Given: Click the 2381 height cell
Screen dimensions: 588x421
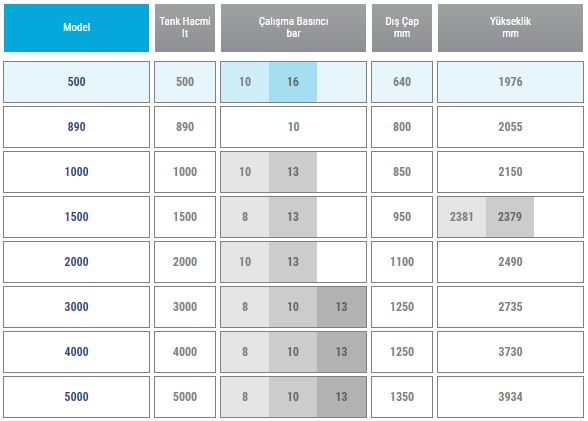Looking at the screenshot, I should click(x=462, y=217).
